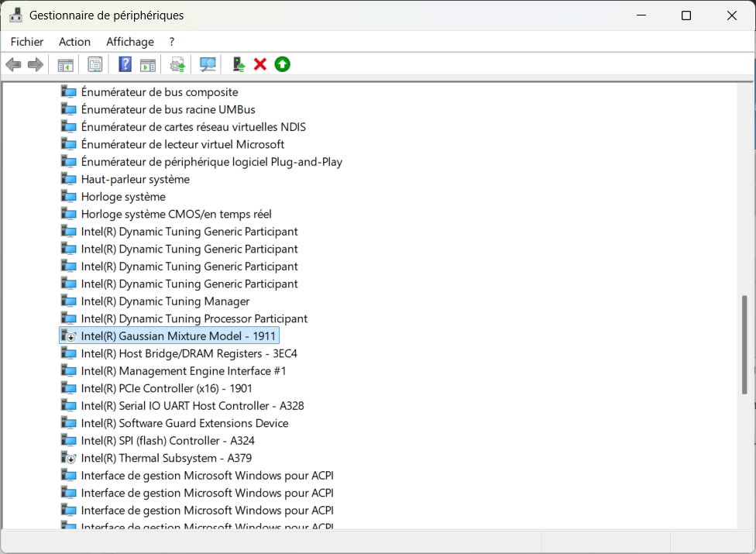Viewport: 756px width, 554px height.
Task: Select Intel(R) Software Guard Extensions Device
Action: (184, 423)
